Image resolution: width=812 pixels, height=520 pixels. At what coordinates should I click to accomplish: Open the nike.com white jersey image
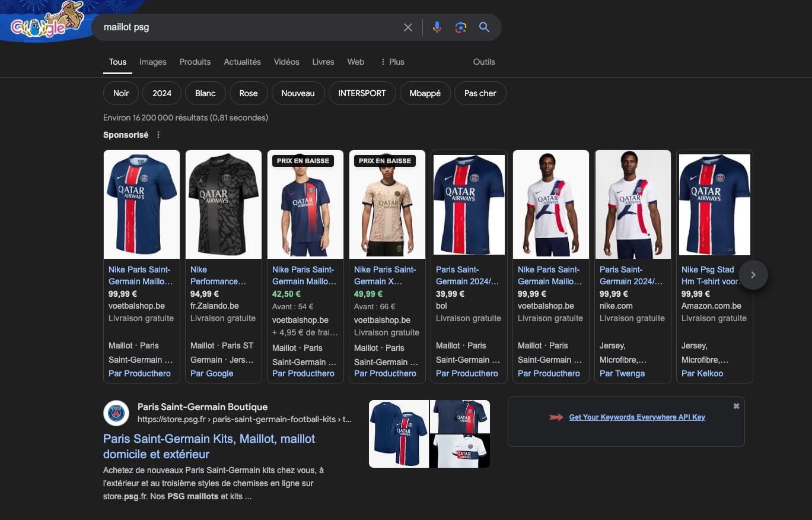tap(633, 204)
